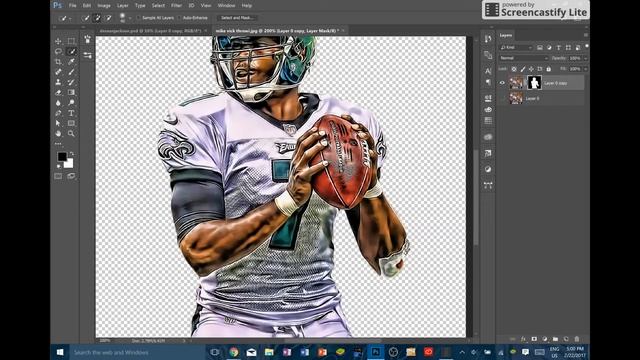This screenshot has height=360, width=640.
Task: Select the Layers panel tab
Action: tap(506, 36)
